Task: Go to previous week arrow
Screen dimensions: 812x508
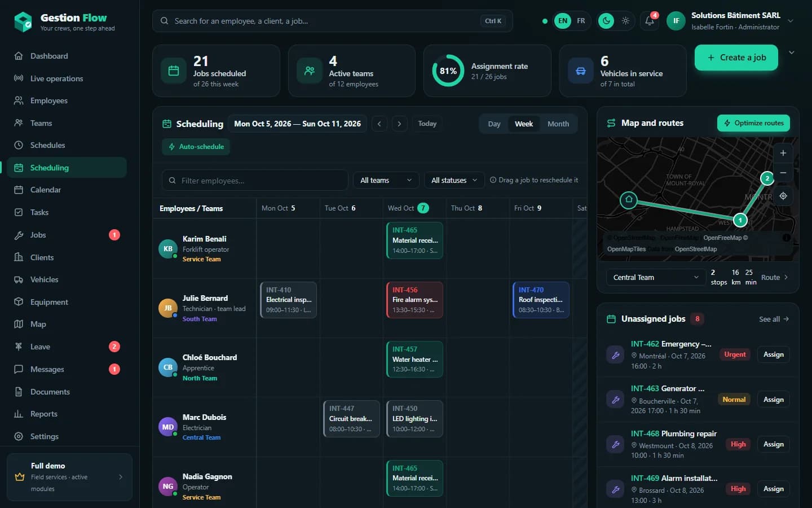Action: [379, 124]
